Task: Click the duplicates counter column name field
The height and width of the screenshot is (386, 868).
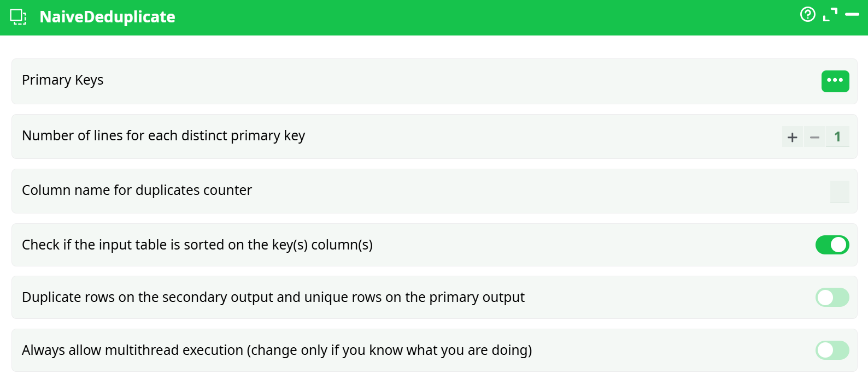Action: click(839, 192)
